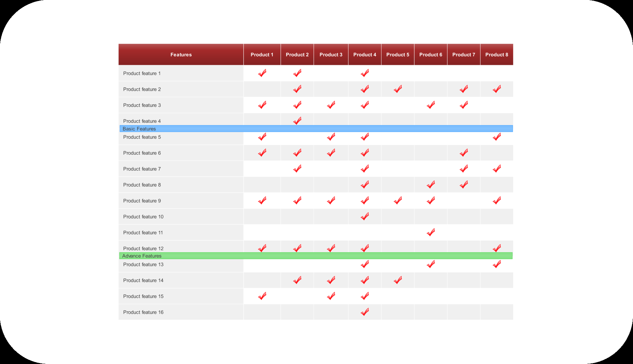Image resolution: width=633 pixels, height=364 pixels.
Task: Click the Product 1 checkmark for feature 12
Action: (x=262, y=248)
